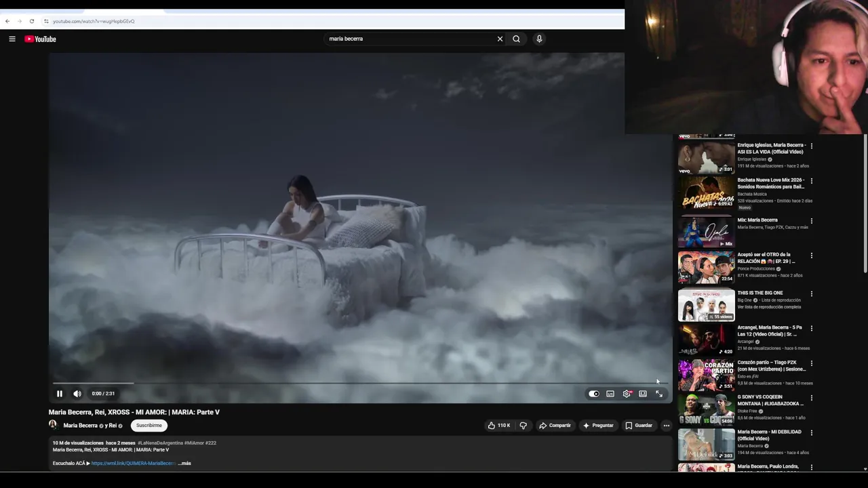Open options menu for ASI ES LA VIDA
The image size is (868, 488).
(x=812, y=146)
